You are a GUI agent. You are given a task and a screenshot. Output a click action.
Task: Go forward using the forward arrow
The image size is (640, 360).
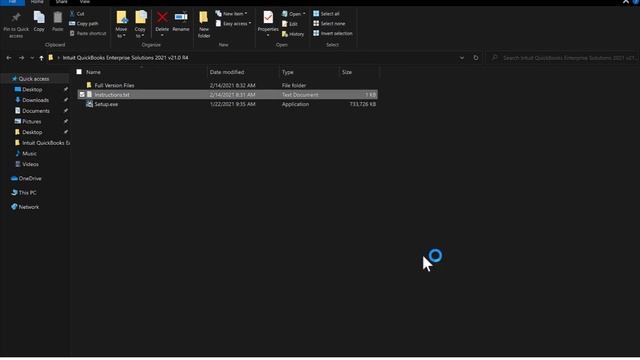[x=21, y=58]
